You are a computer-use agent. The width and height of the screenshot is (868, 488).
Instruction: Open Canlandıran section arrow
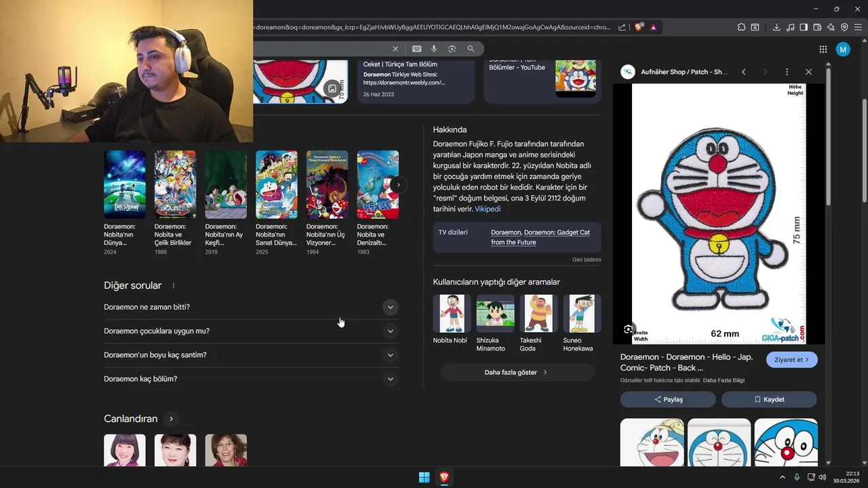tap(172, 419)
